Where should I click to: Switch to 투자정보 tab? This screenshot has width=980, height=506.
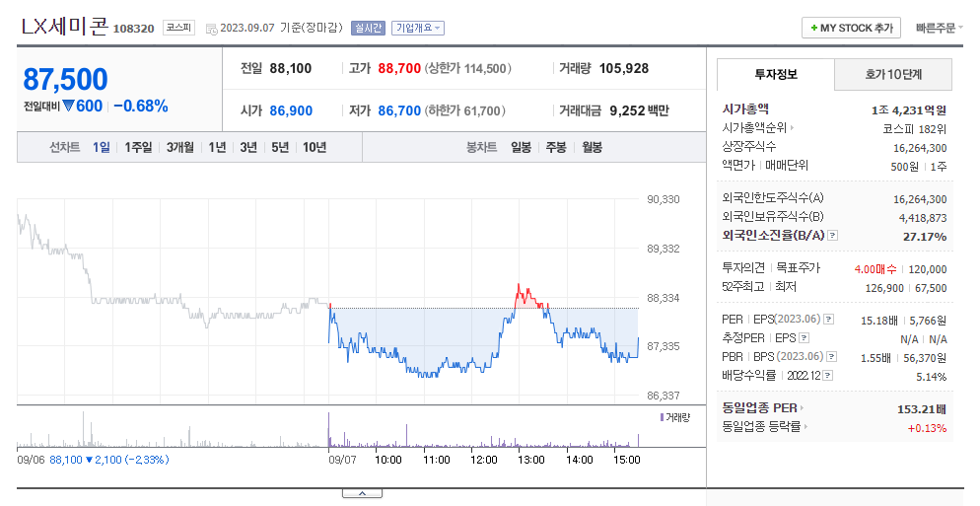pos(776,74)
